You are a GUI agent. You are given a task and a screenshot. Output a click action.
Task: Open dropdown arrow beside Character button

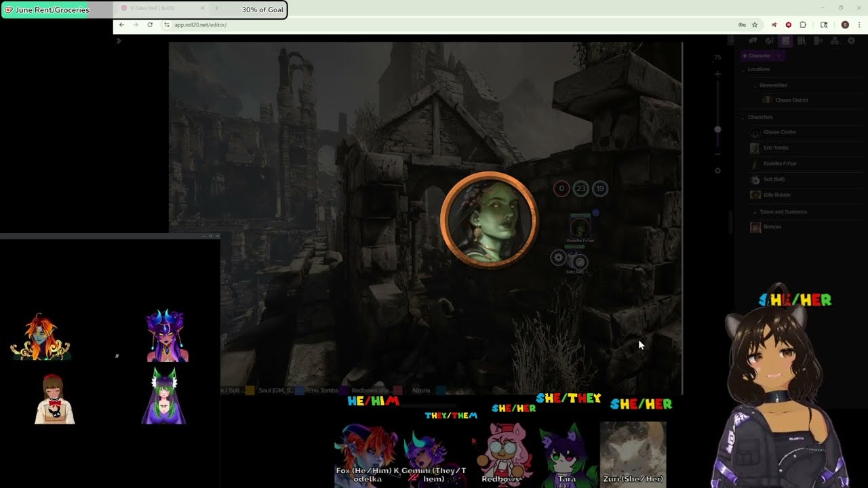(780, 56)
